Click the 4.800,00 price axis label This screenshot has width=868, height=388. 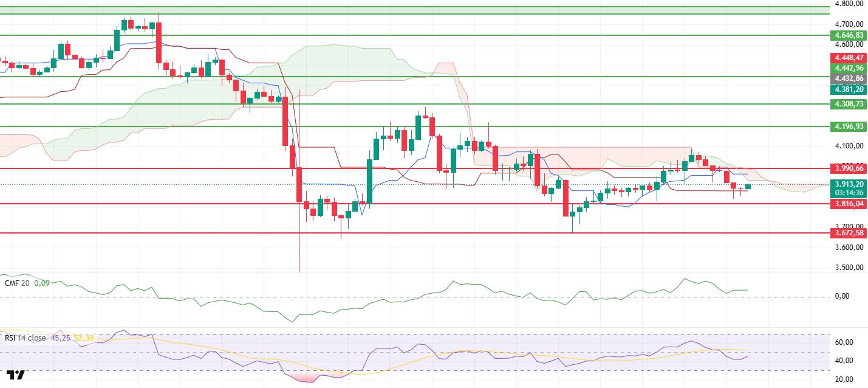tap(849, 3)
